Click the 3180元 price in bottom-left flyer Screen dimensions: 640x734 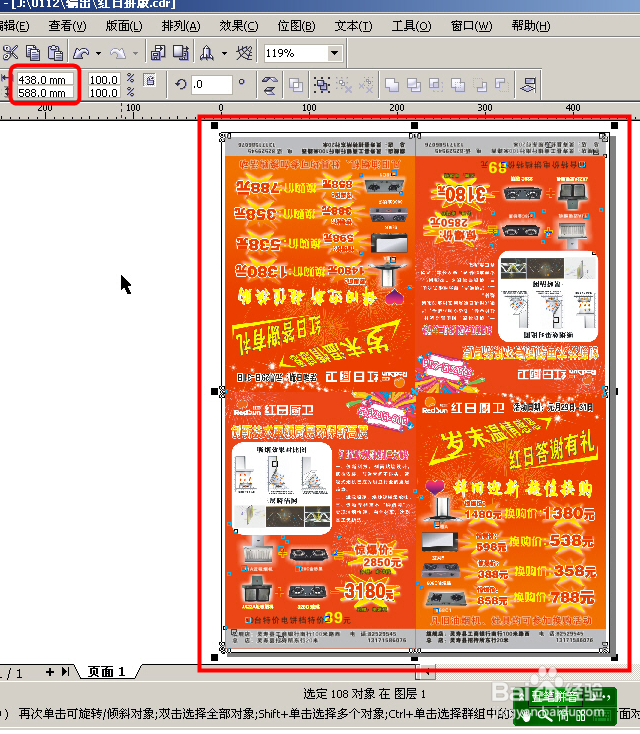coord(369,591)
